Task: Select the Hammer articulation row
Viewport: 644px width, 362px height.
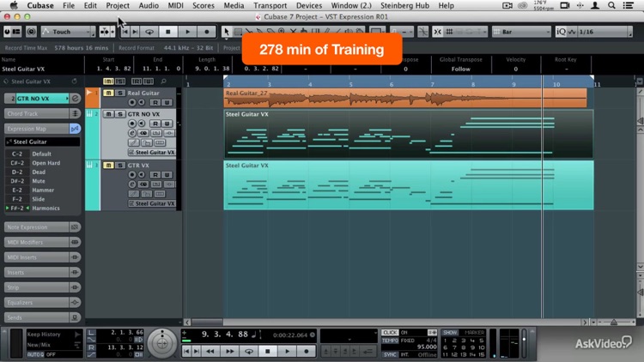Action: point(43,190)
